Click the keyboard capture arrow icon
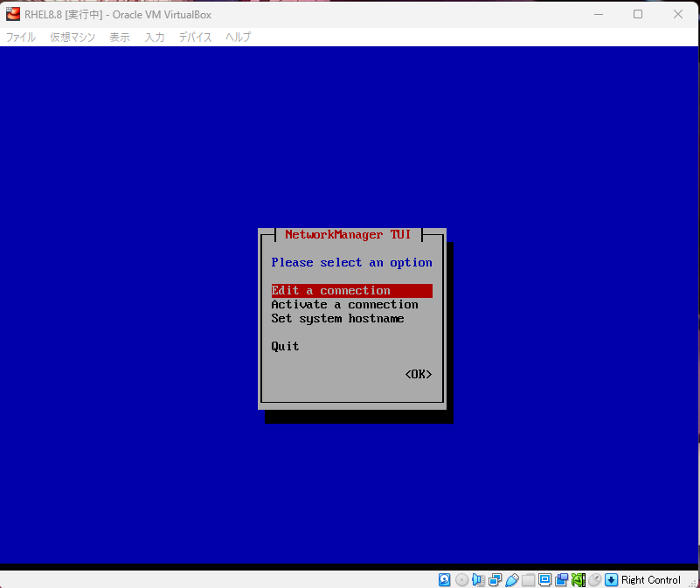This screenshot has height=588, width=700. pyautogui.click(x=611, y=579)
